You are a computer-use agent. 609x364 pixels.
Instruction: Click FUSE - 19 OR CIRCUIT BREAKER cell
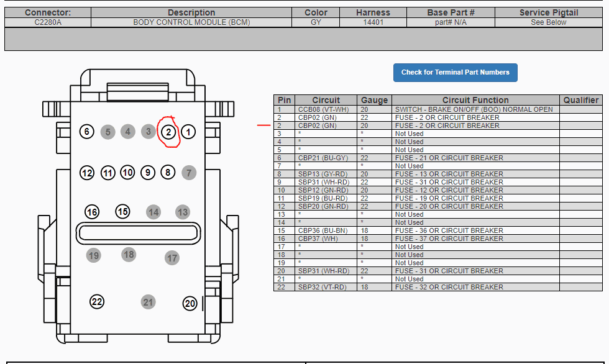click(475, 198)
